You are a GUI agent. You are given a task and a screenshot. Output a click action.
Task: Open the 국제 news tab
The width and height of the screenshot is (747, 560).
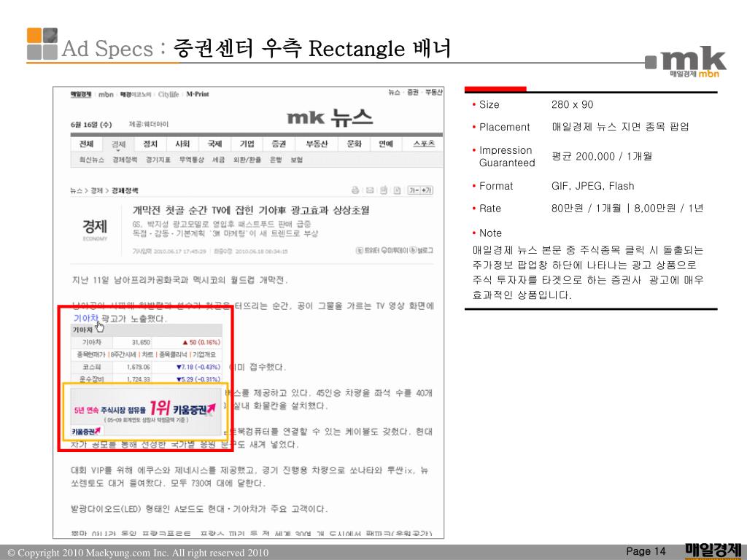(x=214, y=144)
